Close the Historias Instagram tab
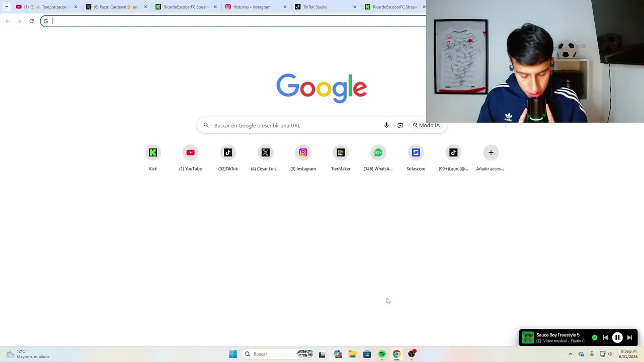 (285, 7)
